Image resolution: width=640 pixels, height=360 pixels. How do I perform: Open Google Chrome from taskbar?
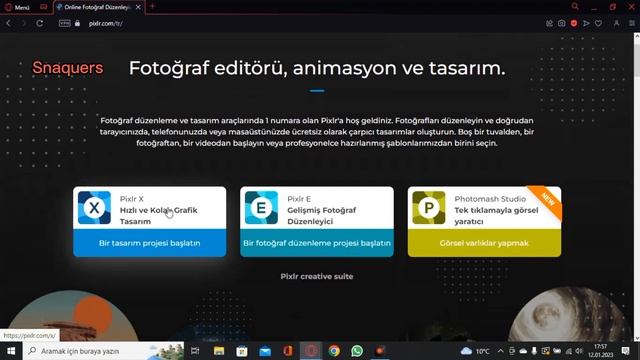tap(334, 351)
